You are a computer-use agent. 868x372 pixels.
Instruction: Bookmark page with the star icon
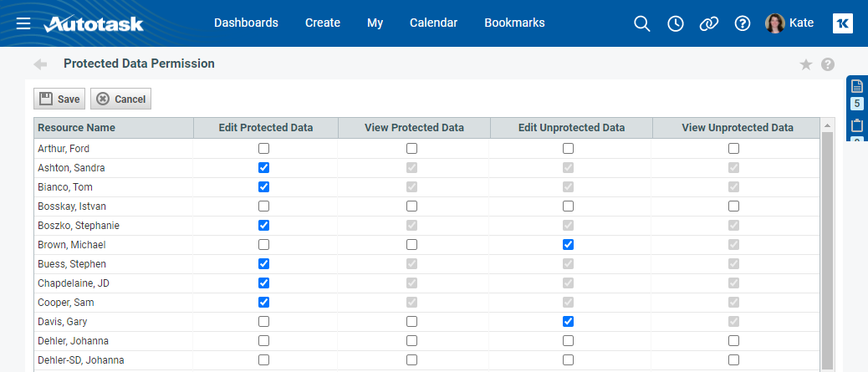tap(806, 64)
